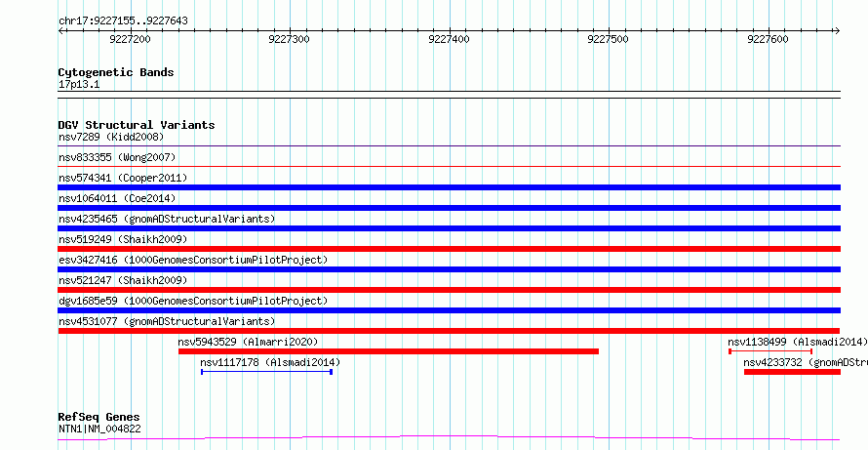
Task: Click the 9227200 ruler tick label
Action: pos(130,39)
